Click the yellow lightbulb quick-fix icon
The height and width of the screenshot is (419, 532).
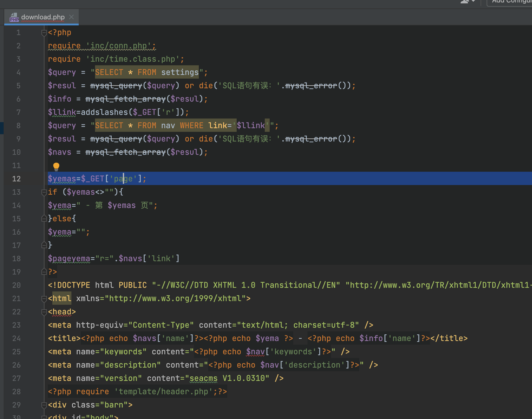(x=56, y=167)
